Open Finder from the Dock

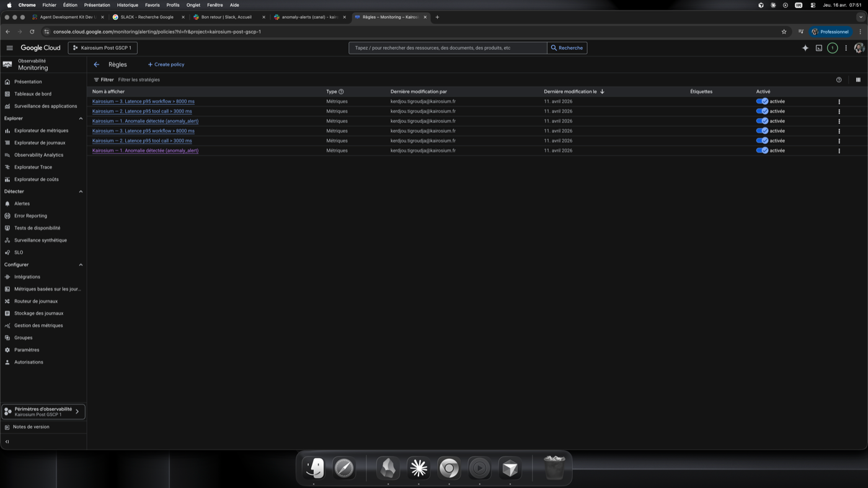(314, 468)
